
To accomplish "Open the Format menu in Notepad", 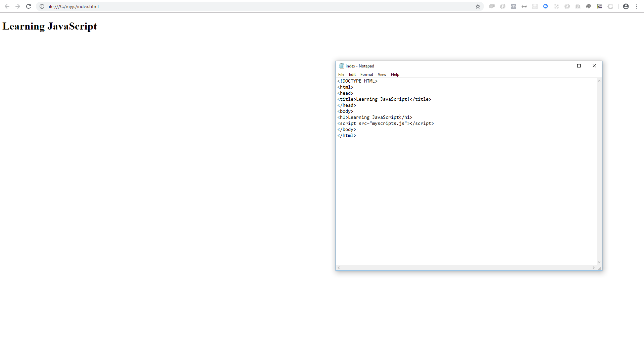I will pos(367,75).
